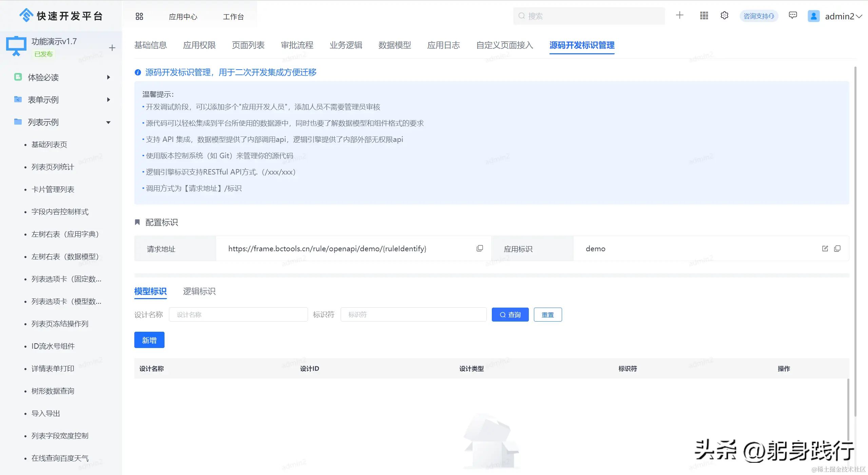Open the apps grid icon
The image size is (868, 475).
pyautogui.click(x=704, y=16)
